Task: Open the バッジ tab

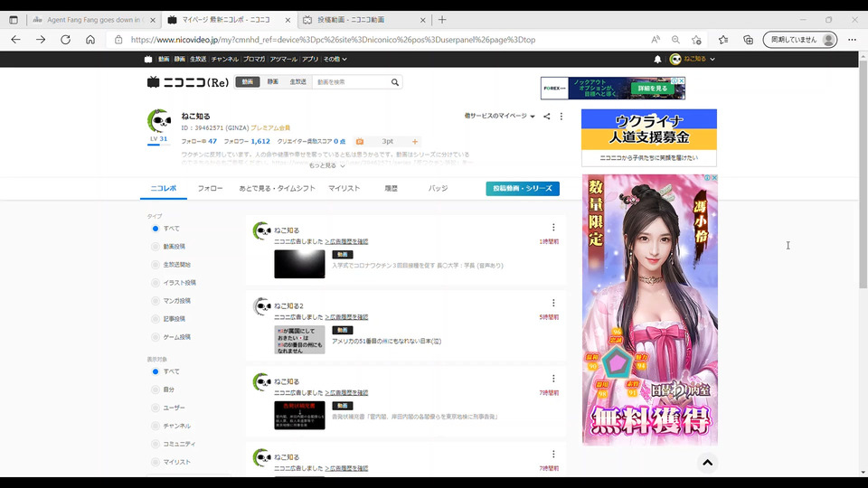Action: point(438,189)
